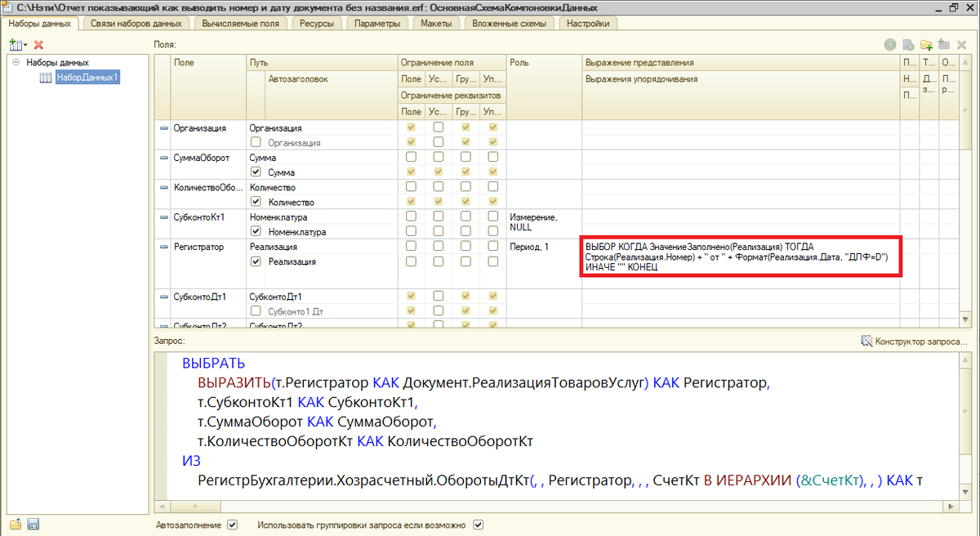The image size is (980, 536).
Task: Restore the inner window using restore icon
Action: 953,7
